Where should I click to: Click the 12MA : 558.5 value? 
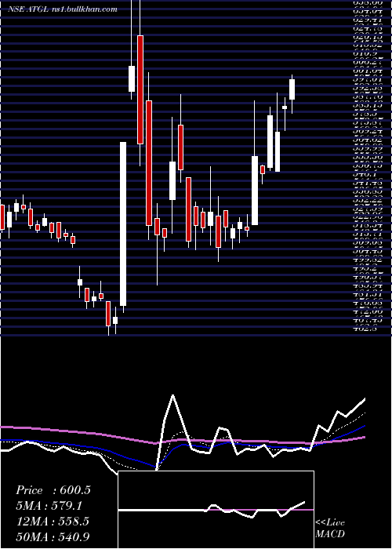[53, 522]
